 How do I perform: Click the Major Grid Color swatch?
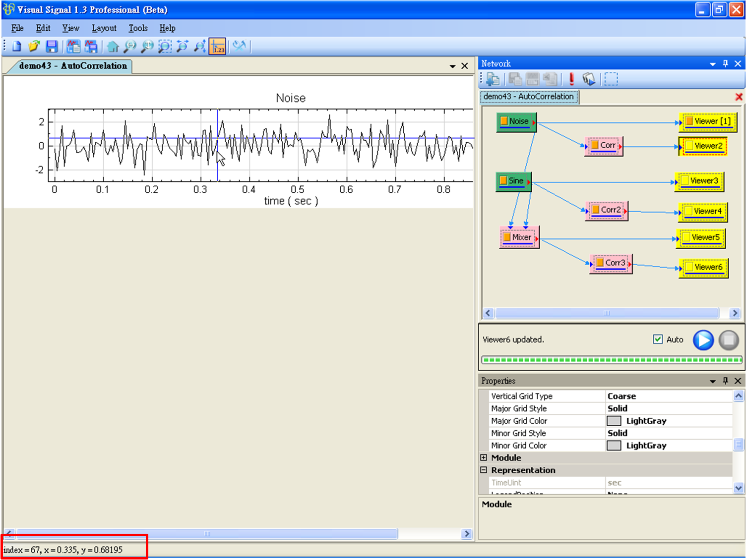614,421
